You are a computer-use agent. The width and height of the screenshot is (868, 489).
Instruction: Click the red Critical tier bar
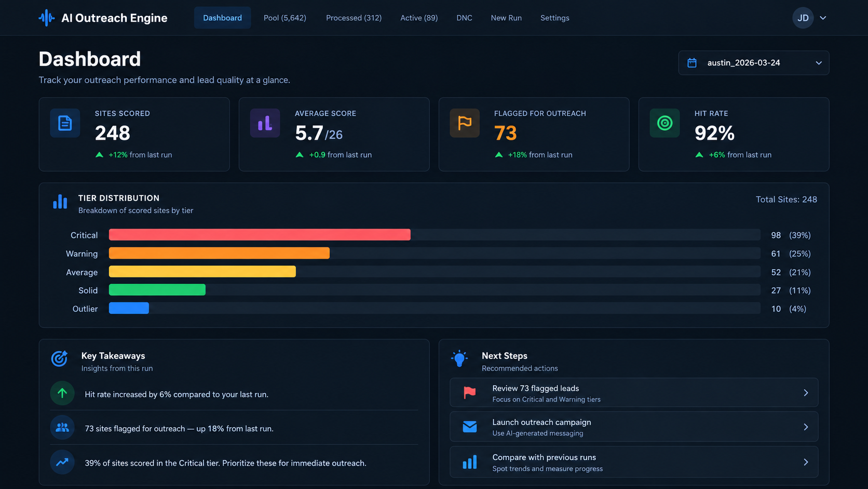260,235
